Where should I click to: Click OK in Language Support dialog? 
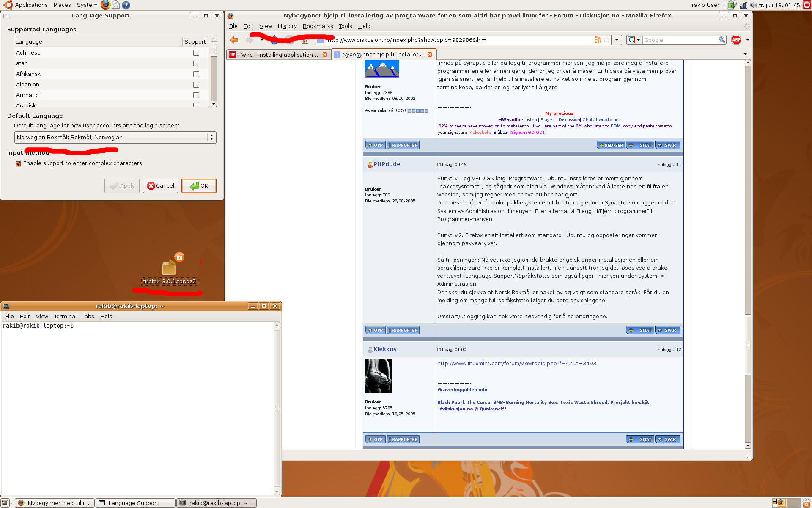tap(199, 186)
